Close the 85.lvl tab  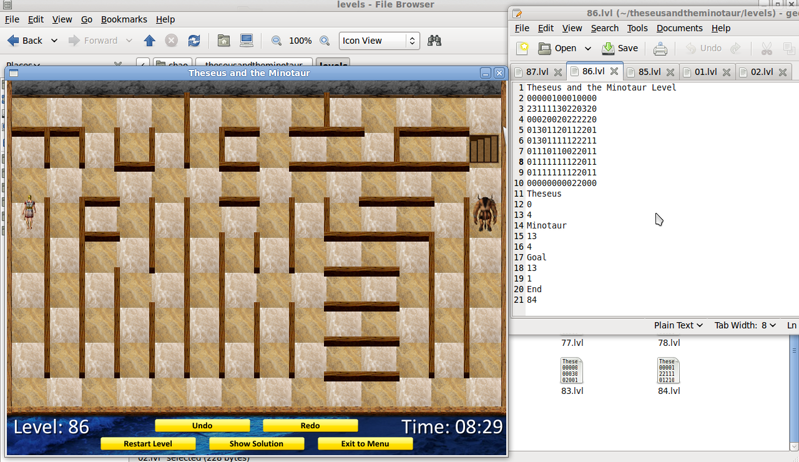click(x=670, y=72)
